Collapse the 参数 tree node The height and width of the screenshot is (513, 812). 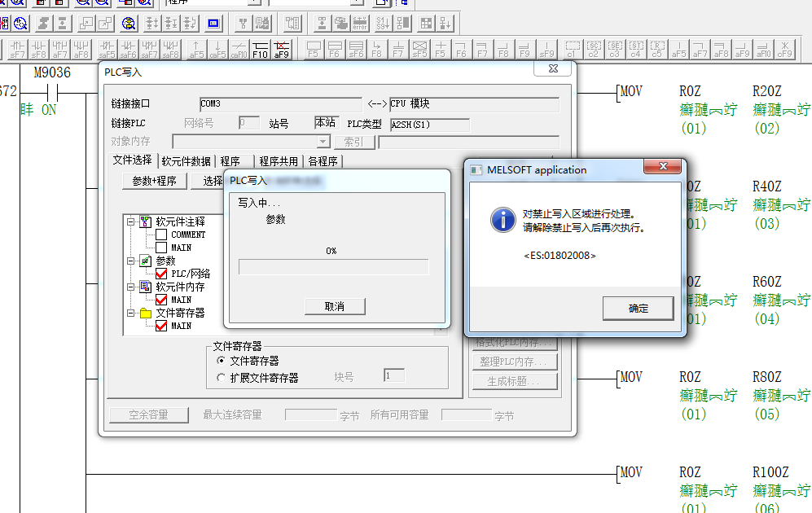tap(129, 261)
